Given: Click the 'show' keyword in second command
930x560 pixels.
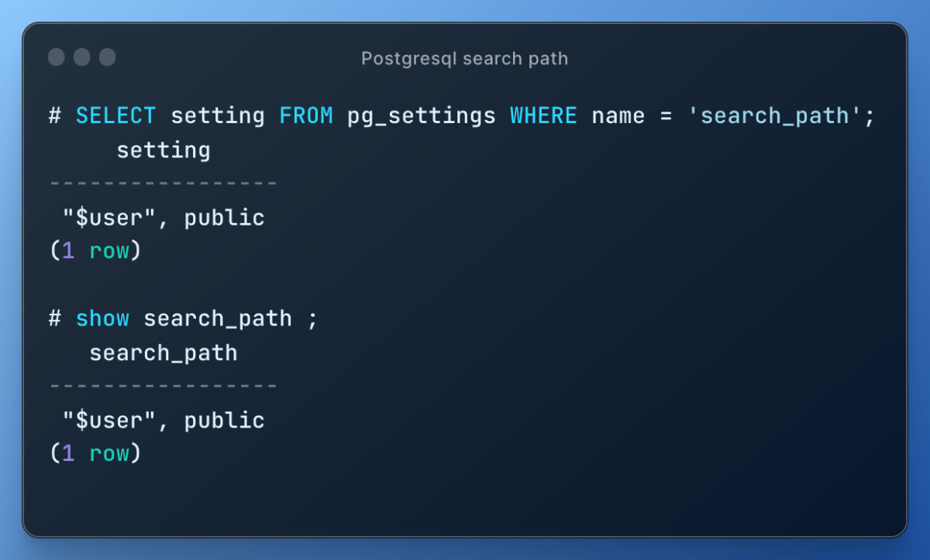Looking at the screenshot, I should coord(102,319).
